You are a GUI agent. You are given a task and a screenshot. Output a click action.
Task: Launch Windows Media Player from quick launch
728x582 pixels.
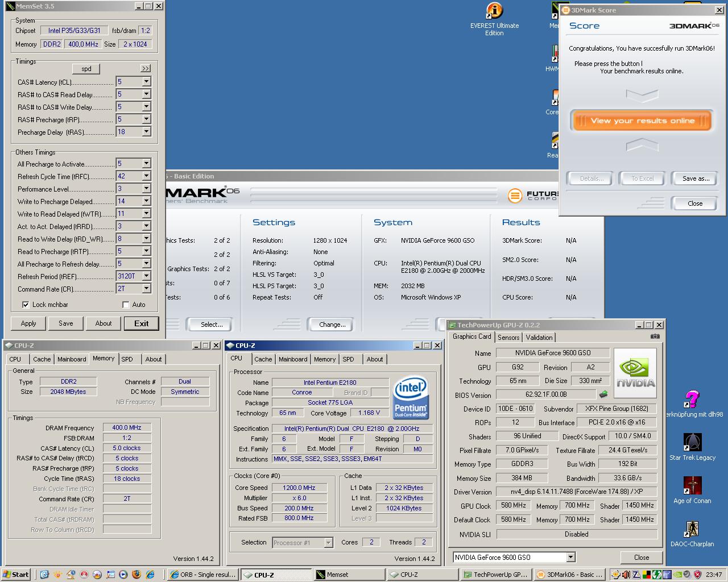123,575
